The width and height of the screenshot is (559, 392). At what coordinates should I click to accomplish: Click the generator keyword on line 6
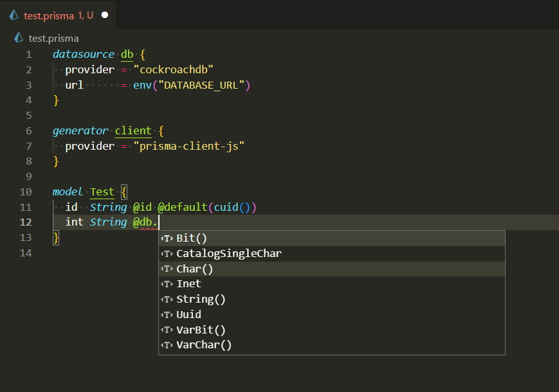click(x=80, y=130)
